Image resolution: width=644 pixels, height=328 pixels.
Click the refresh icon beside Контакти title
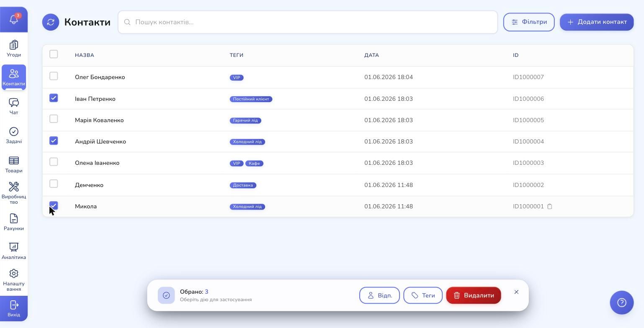tap(51, 22)
